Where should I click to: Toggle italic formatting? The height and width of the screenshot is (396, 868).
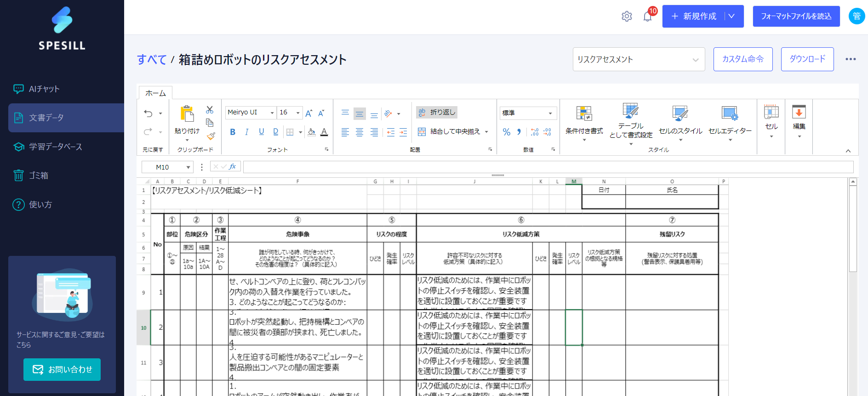tap(247, 132)
